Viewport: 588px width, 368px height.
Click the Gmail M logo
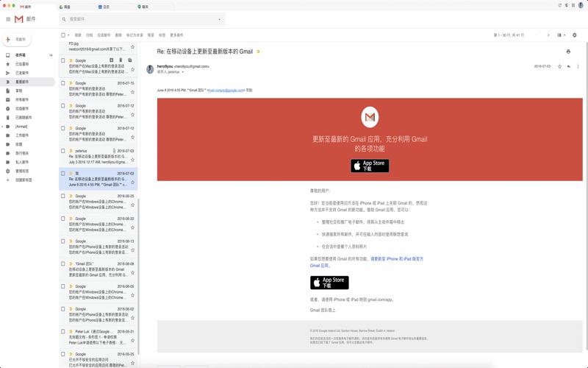click(19, 19)
